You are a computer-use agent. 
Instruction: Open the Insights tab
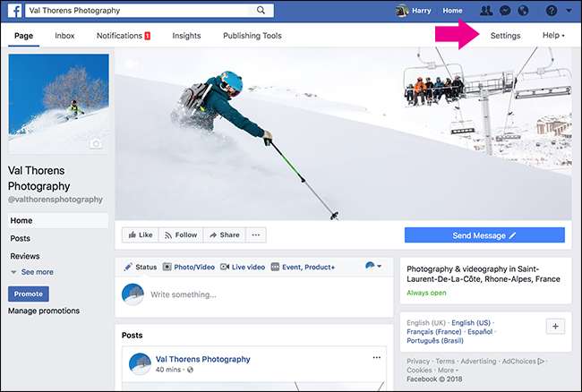click(186, 36)
